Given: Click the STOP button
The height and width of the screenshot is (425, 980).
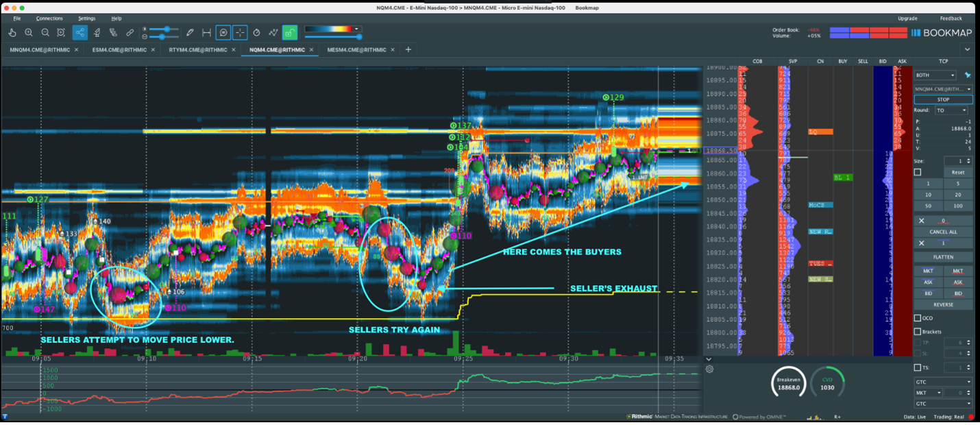Looking at the screenshot, I should [943, 99].
